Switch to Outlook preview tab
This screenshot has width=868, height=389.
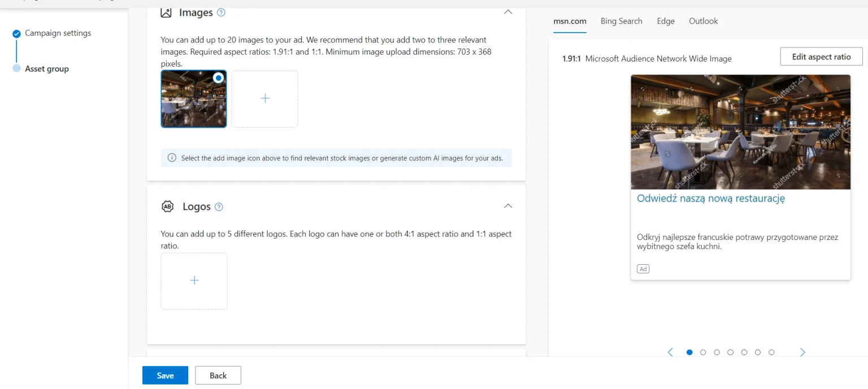(703, 21)
